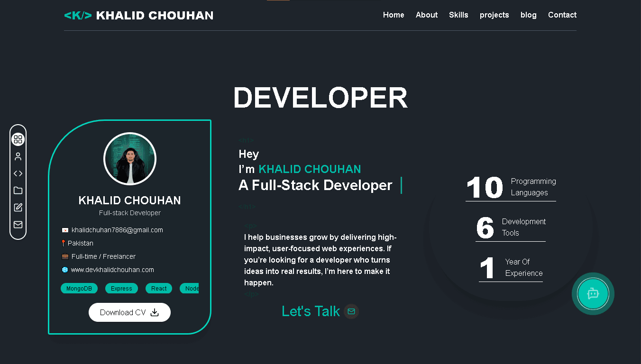This screenshot has height=364, width=641.
Task: Click the Download CV button
Action: coord(129,312)
